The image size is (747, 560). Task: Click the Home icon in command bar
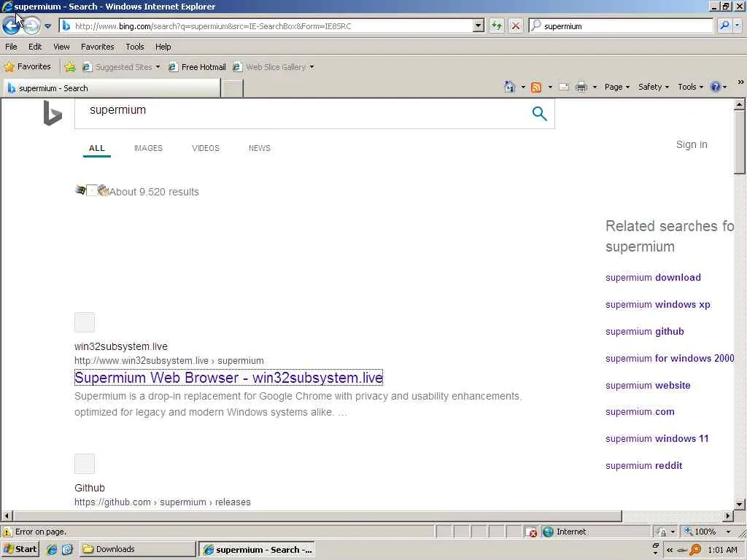tap(509, 87)
